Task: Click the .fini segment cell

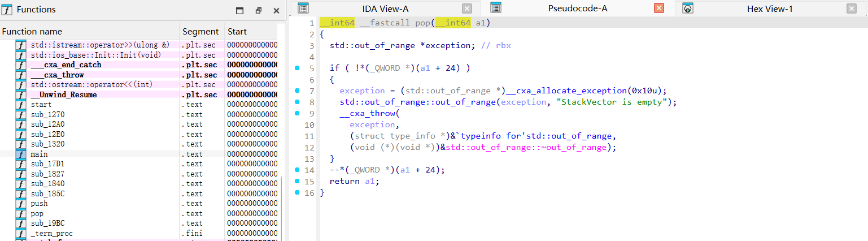Action: (192, 233)
